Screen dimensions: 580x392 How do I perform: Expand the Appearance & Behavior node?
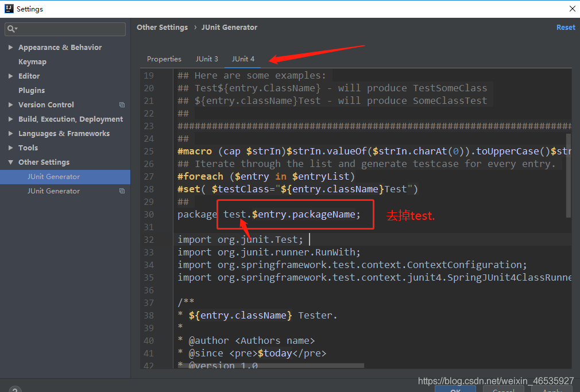pos(10,47)
